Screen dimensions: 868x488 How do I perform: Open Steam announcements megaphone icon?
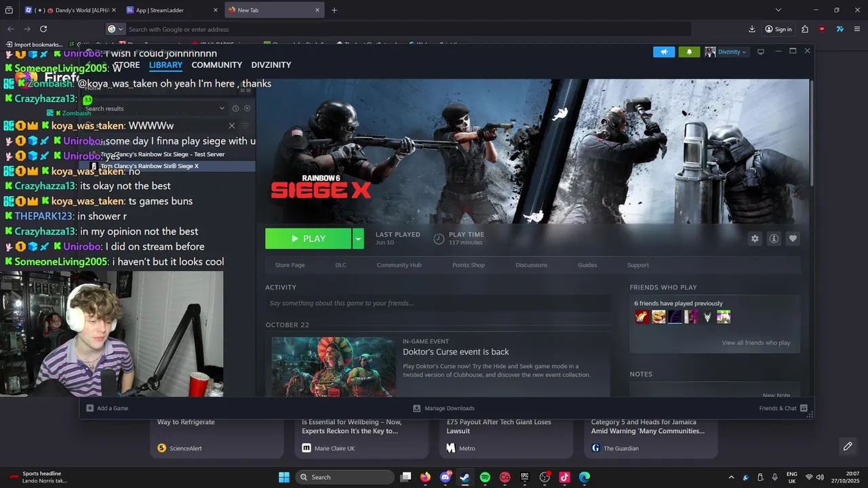pyautogui.click(x=664, y=52)
